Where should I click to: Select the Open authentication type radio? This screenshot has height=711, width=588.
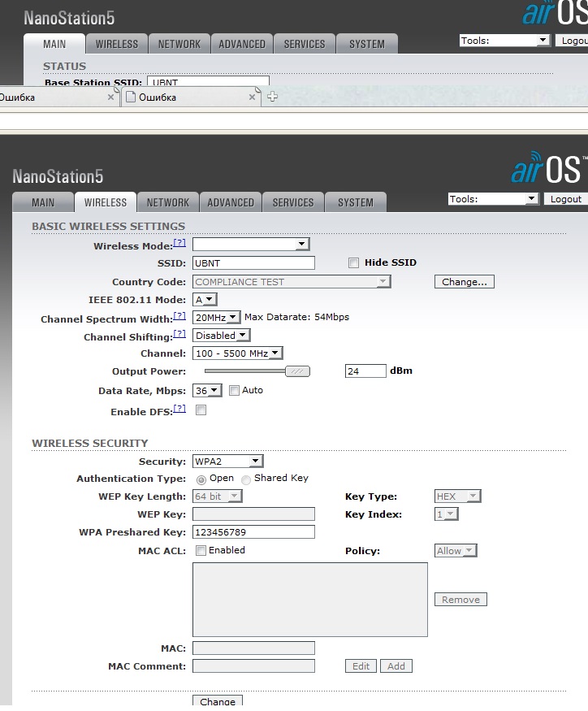point(201,479)
